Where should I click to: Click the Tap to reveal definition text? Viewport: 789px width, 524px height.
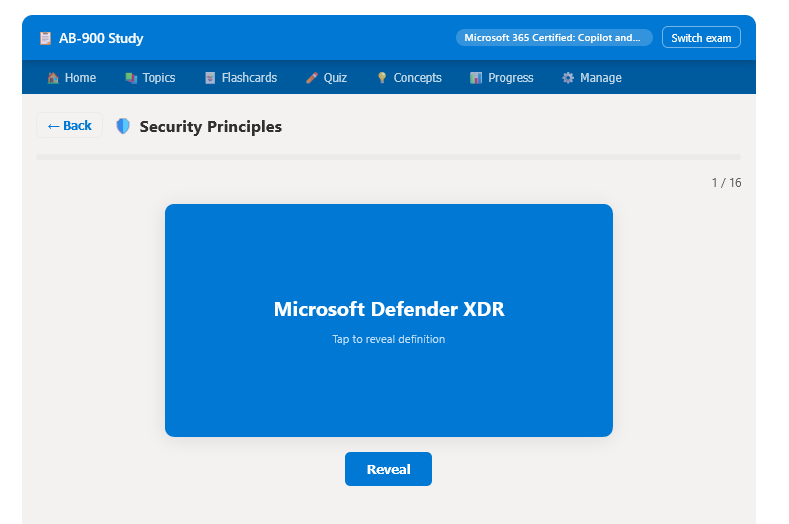[388, 339]
